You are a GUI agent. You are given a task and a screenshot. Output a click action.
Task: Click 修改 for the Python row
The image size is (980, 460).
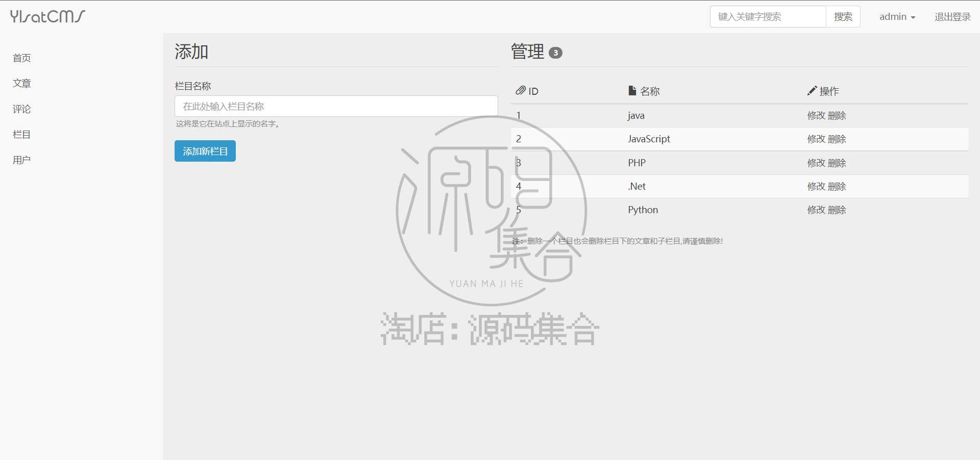(x=816, y=210)
